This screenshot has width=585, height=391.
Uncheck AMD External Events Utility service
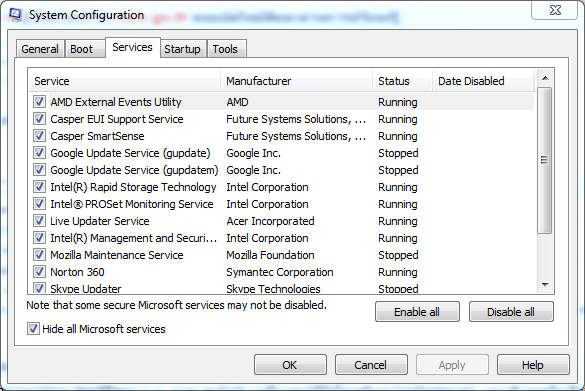coord(40,101)
